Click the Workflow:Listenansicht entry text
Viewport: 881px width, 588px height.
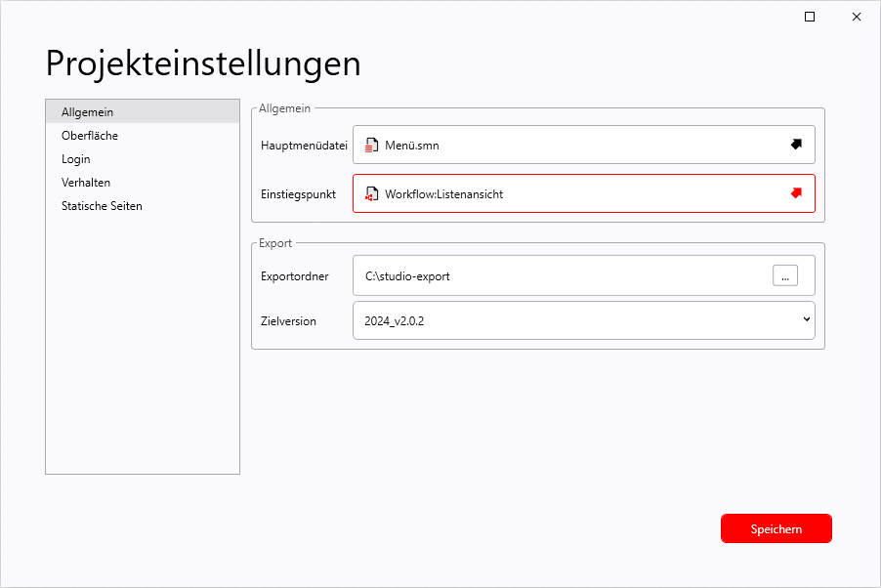(x=443, y=194)
